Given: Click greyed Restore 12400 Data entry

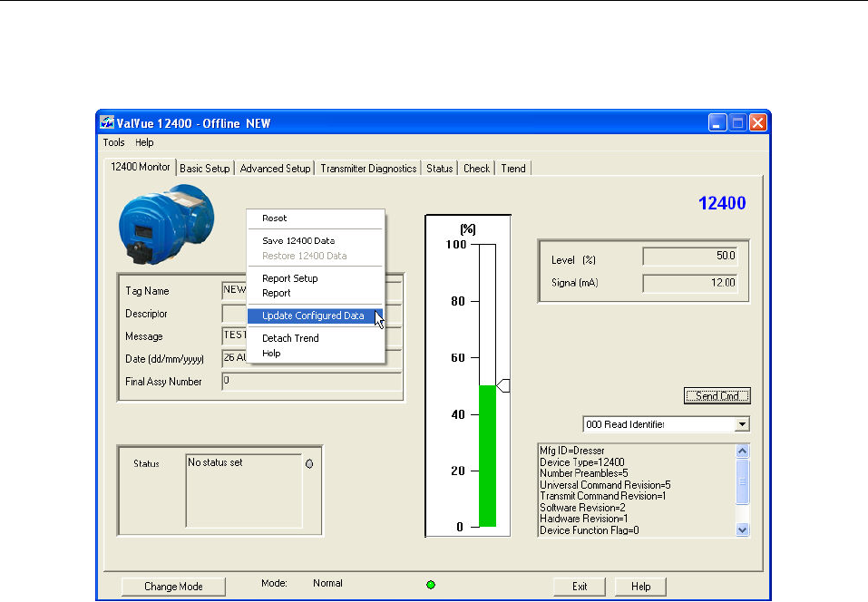Looking at the screenshot, I should point(316,256).
